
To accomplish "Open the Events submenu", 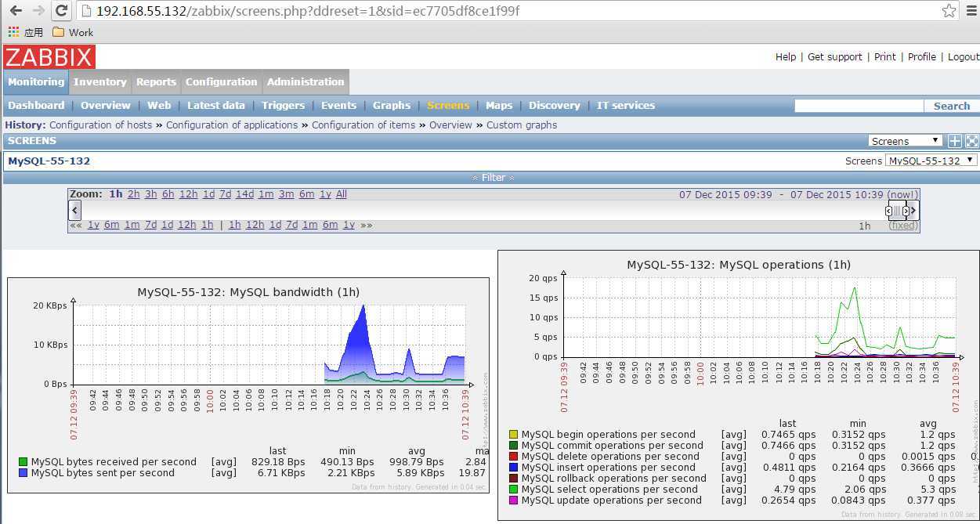I will (x=338, y=105).
